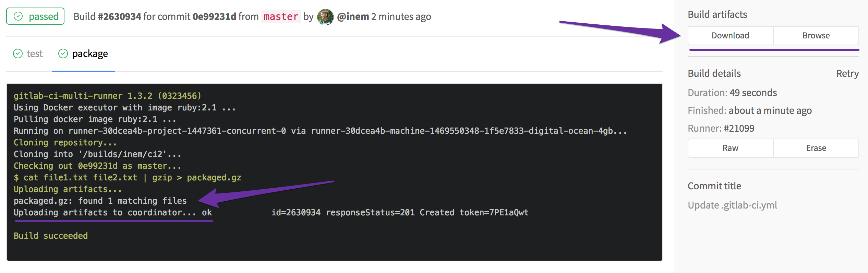The height and width of the screenshot is (273, 868).
Task: Switch to the package stage tab
Action: pyautogui.click(x=90, y=54)
